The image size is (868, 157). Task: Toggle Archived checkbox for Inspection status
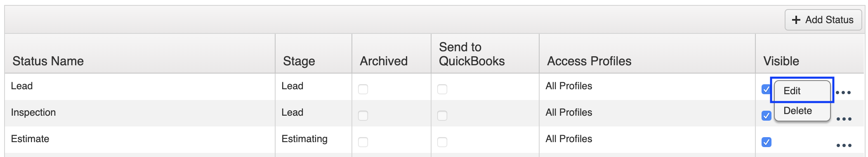pos(363,116)
